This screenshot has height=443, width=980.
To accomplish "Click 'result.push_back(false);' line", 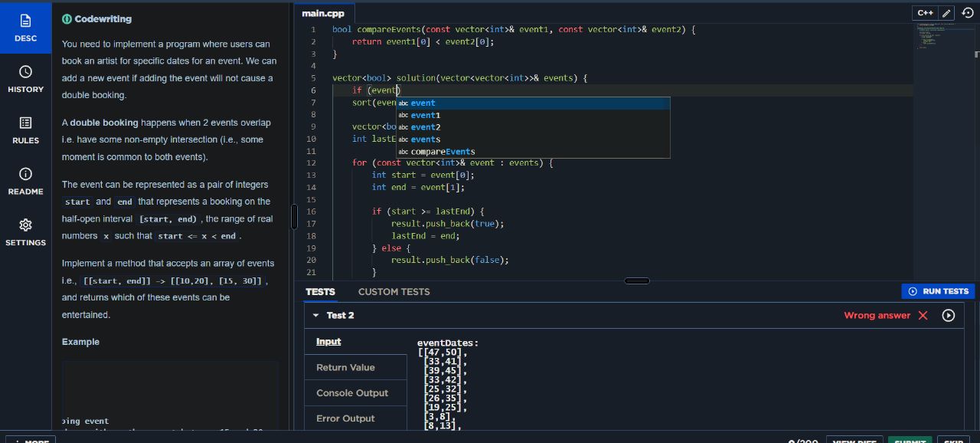I will coord(450,260).
